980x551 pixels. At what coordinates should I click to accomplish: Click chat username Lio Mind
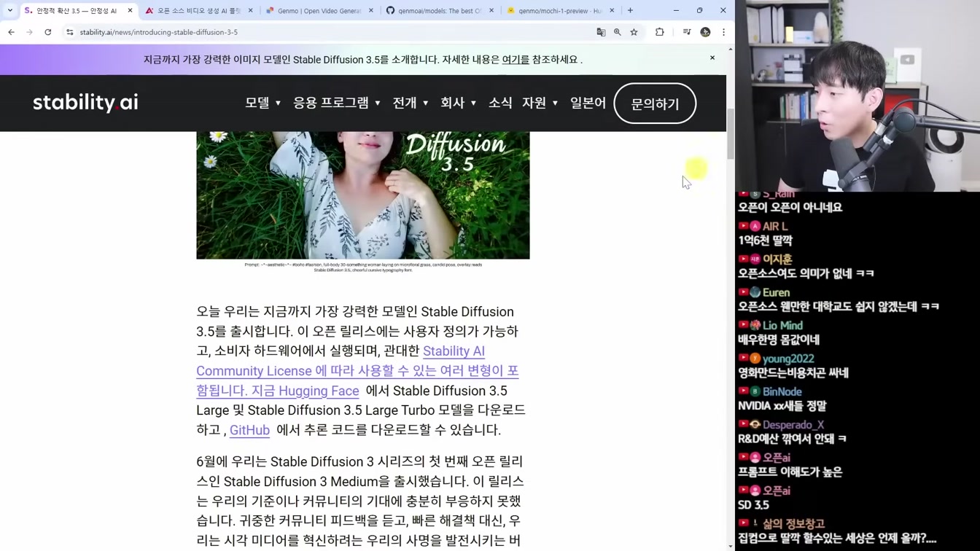tap(782, 326)
